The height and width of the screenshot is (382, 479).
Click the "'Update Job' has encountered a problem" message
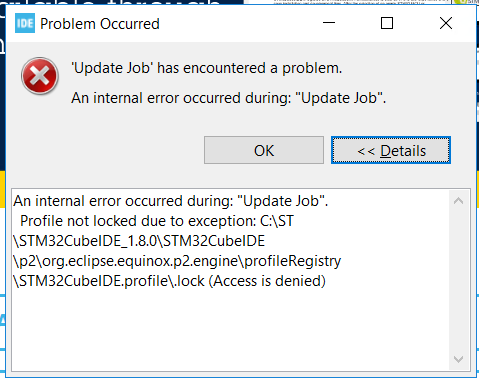pyautogui.click(x=207, y=68)
